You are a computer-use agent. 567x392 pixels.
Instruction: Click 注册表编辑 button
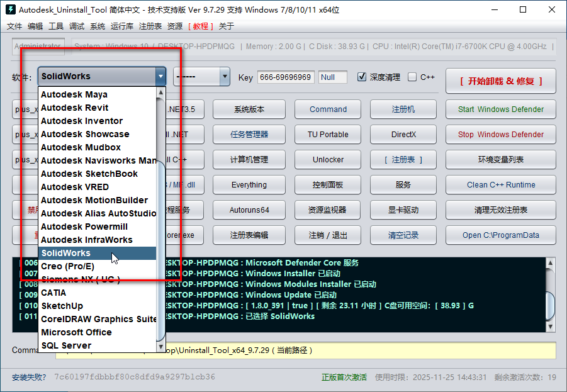coord(249,235)
